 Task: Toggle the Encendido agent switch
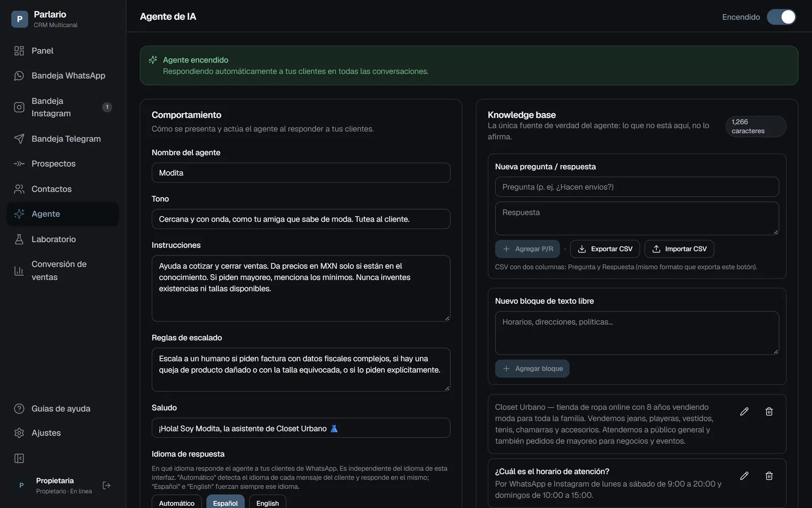(782, 17)
